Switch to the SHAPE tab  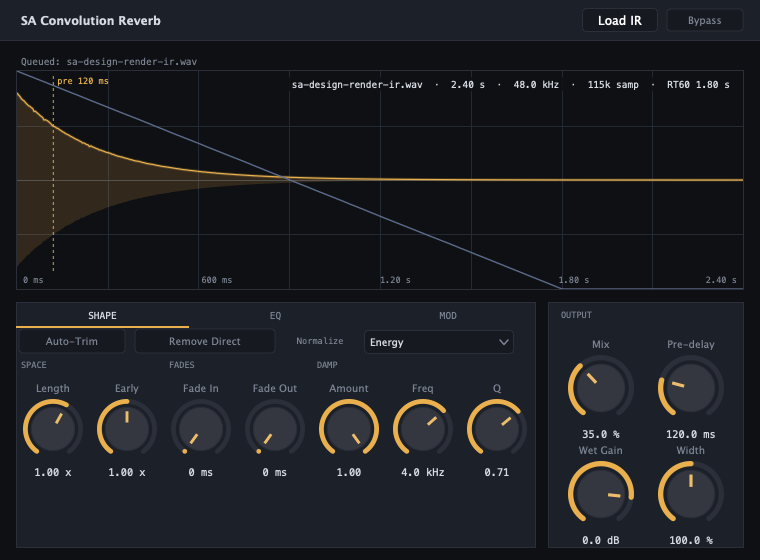pos(102,316)
